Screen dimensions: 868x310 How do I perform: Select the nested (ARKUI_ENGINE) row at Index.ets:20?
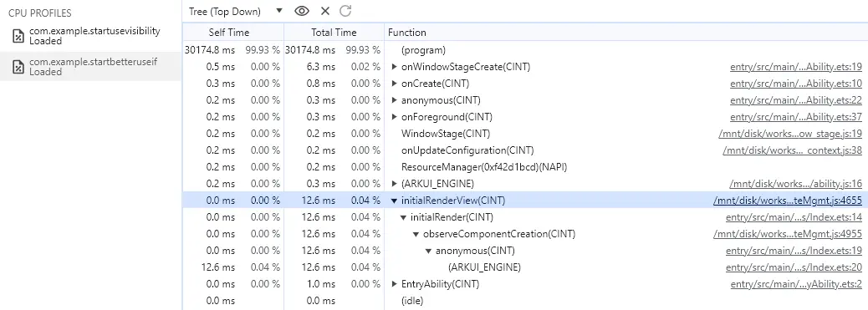coord(525,267)
